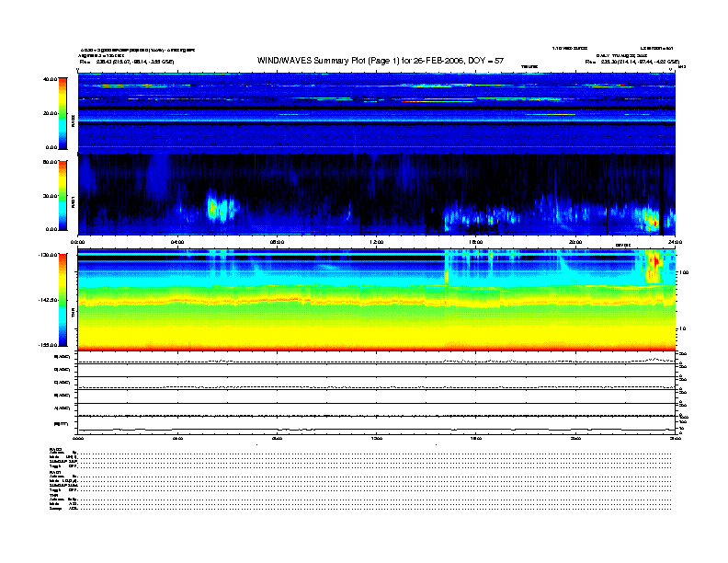Click the red burst near 23:00 in RAD1

(654, 222)
